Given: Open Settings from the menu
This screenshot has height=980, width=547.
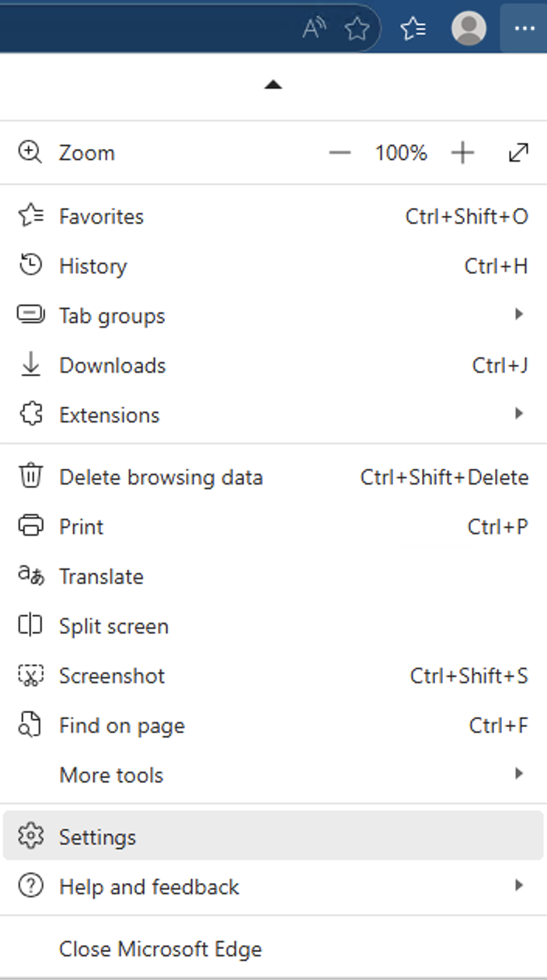Looking at the screenshot, I should click(97, 836).
